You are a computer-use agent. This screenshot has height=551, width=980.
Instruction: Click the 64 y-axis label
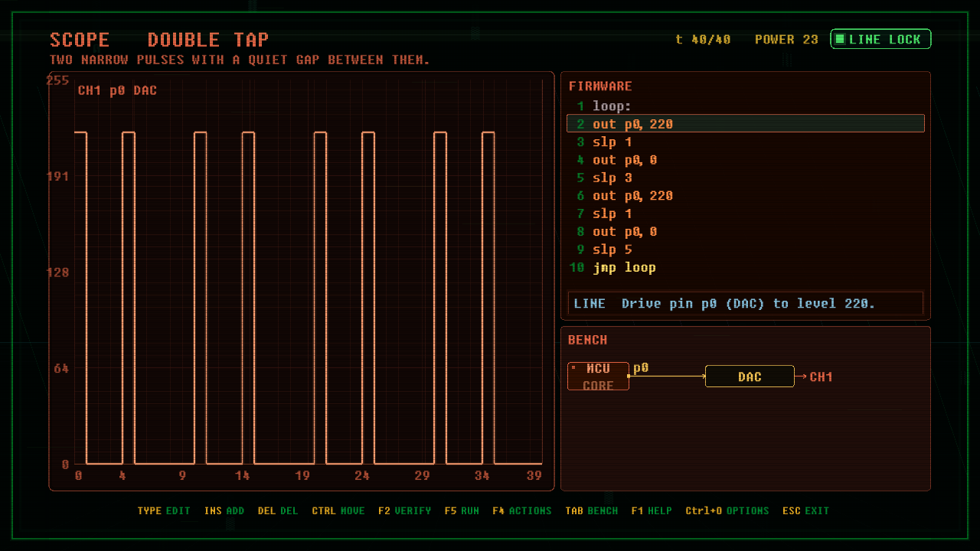[x=61, y=368]
